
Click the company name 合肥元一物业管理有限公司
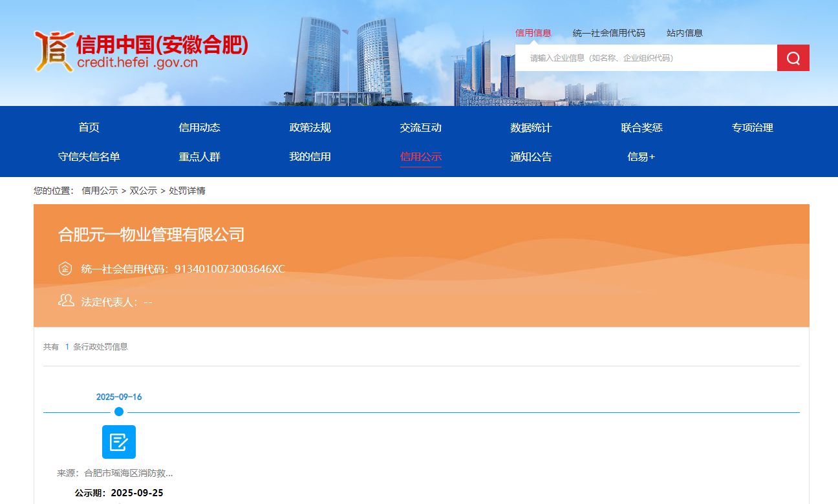[151, 234]
